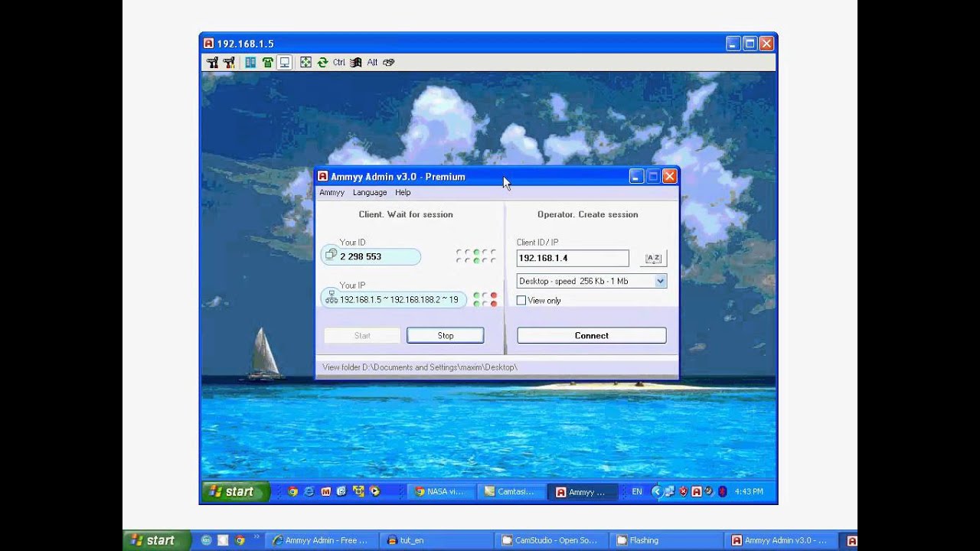
Task: Minimize the Ammyy Admin v3.0 dialog
Action: click(x=636, y=177)
